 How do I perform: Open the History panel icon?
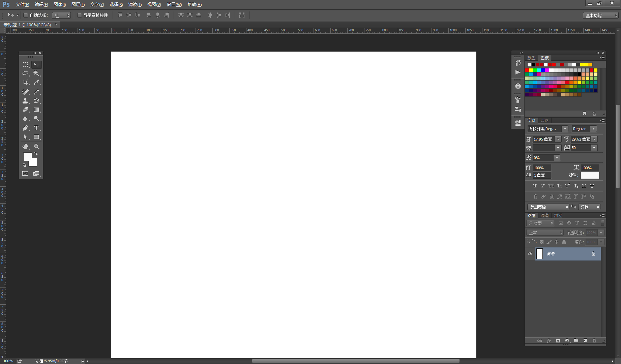pyautogui.click(x=518, y=63)
